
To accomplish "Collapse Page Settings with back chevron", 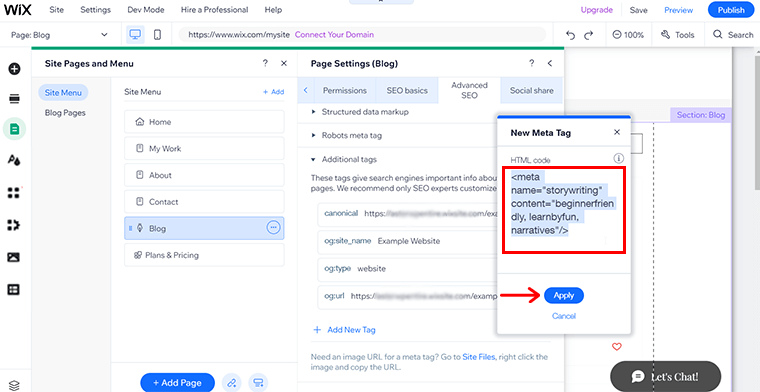I will (550, 63).
